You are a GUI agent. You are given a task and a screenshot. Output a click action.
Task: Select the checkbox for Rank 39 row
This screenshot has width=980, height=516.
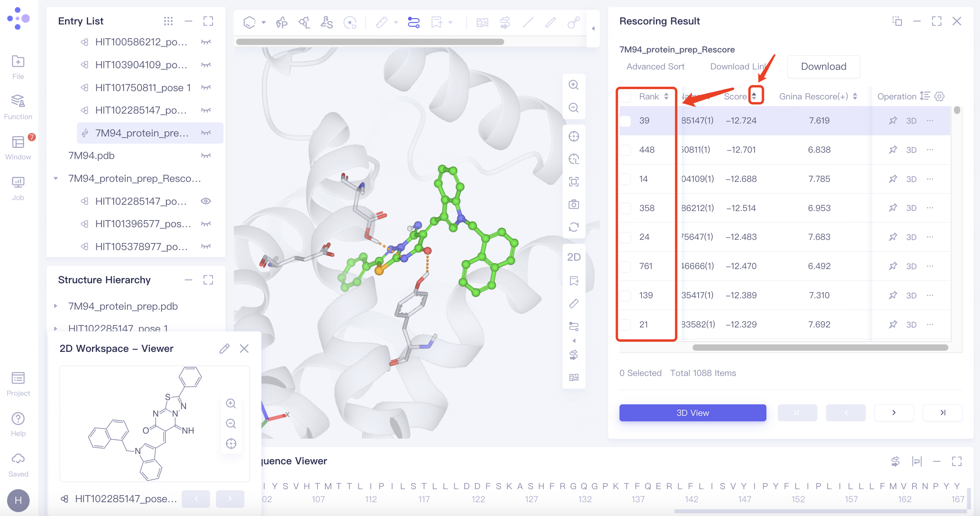pyautogui.click(x=625, y=121)
